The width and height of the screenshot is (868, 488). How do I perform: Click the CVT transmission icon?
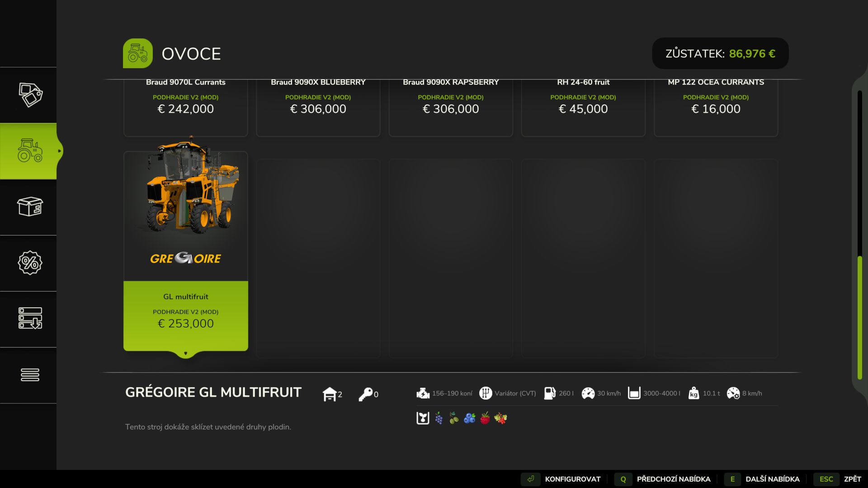485,393
